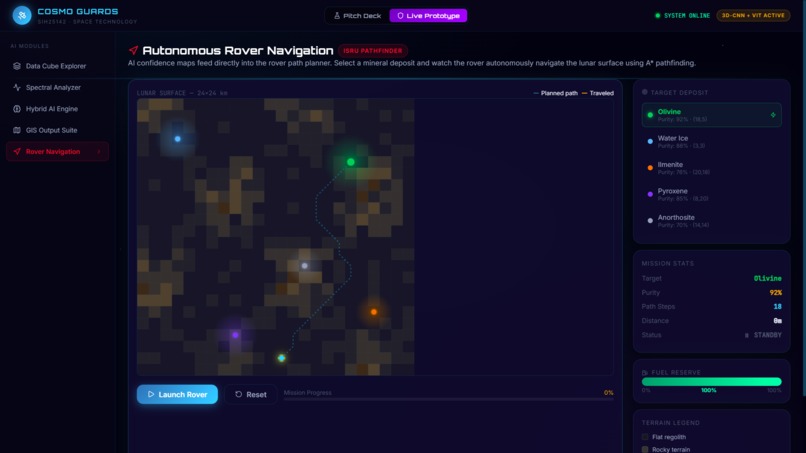Click the Cosmo Guards logo icon

(22, 15)
